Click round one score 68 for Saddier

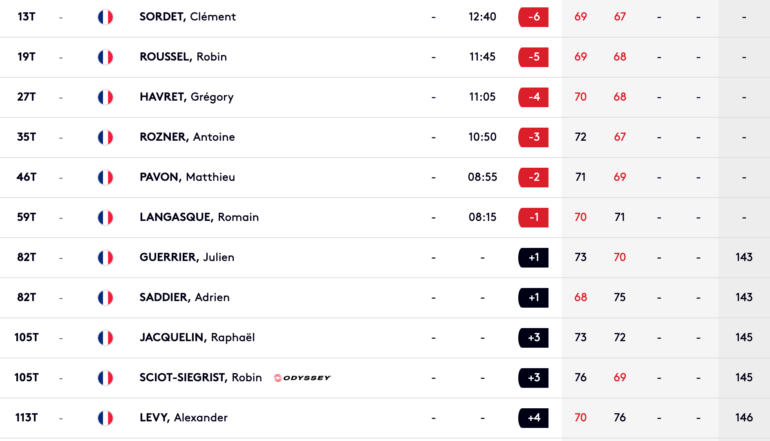coord(580,297)
